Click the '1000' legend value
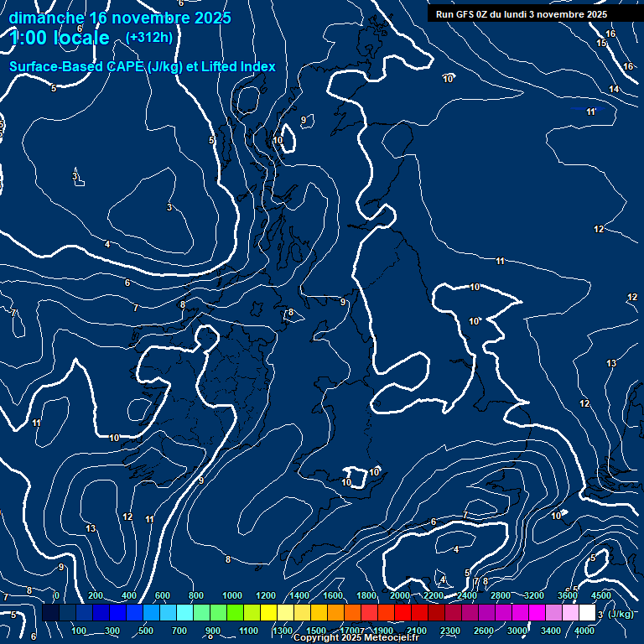644x644 pixels. 232,595
